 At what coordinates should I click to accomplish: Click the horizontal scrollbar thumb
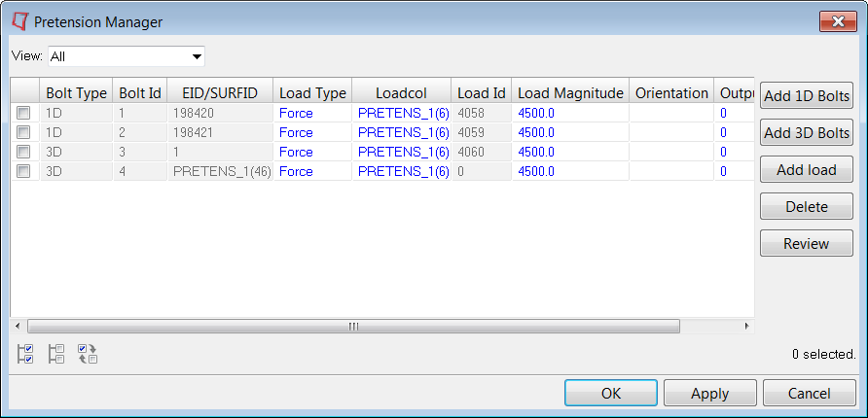[353, 327]
